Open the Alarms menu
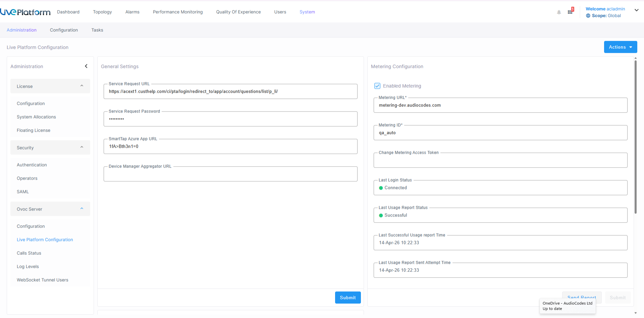This screenshot has width=644, height=318. pos(132,12)
